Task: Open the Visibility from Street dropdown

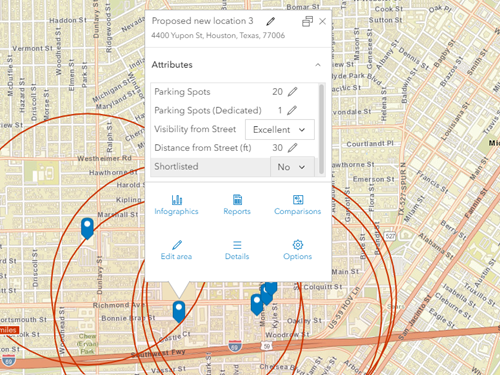Action: (x=280, y=129)
